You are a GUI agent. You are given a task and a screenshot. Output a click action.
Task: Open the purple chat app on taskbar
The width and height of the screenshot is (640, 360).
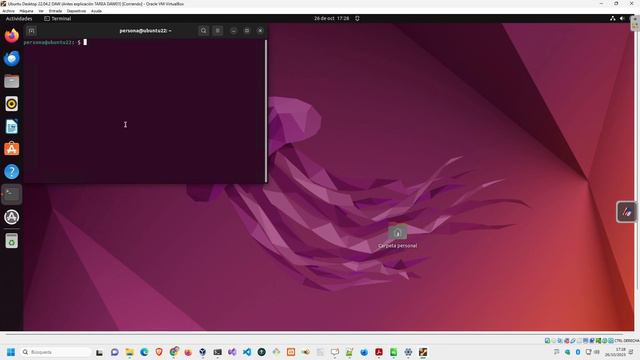pyautogui.click(x=115, y=352)
